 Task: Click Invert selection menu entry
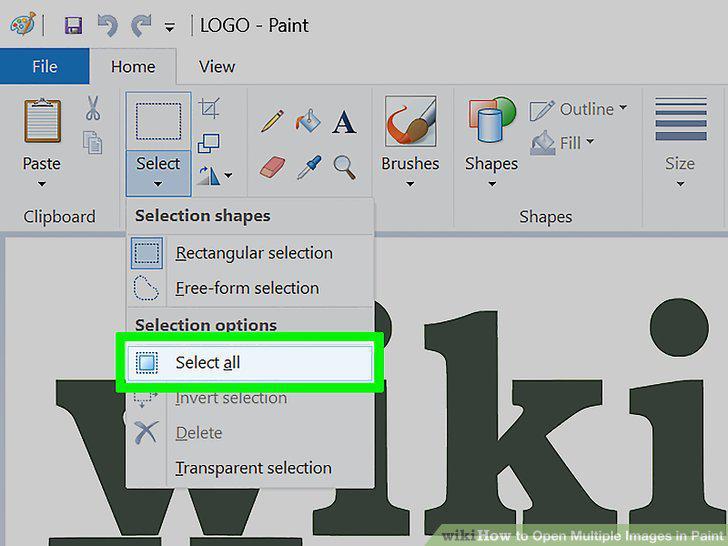250,398
